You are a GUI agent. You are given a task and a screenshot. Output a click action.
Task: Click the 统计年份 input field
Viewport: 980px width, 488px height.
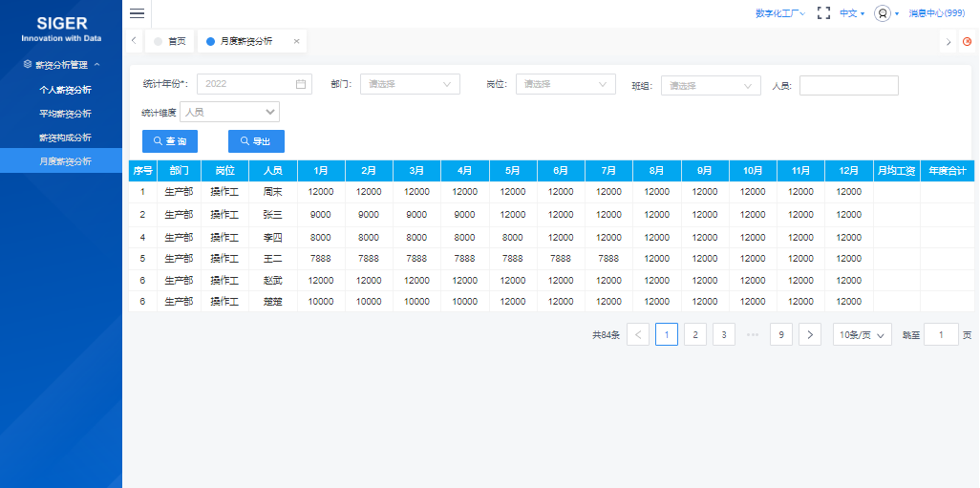click(253, 84)
